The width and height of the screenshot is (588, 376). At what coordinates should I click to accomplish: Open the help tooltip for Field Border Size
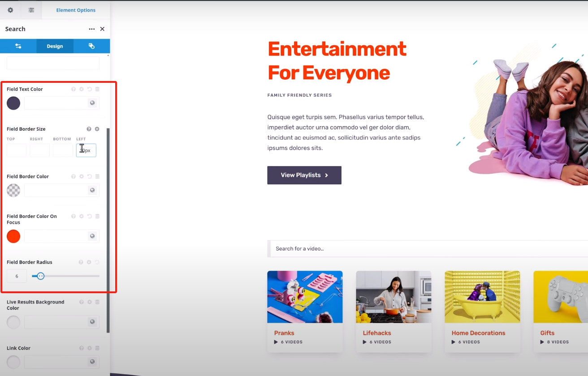tap(89, 128)
